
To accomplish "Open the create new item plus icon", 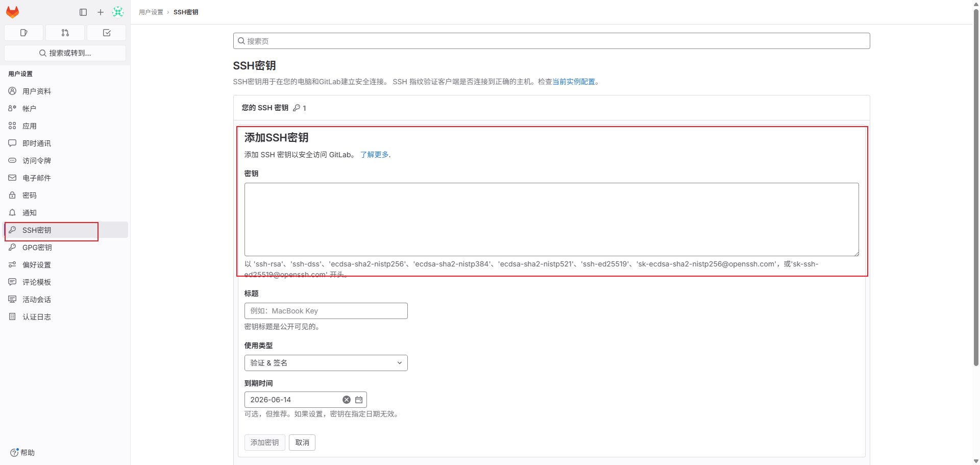I will click(100, 12).
